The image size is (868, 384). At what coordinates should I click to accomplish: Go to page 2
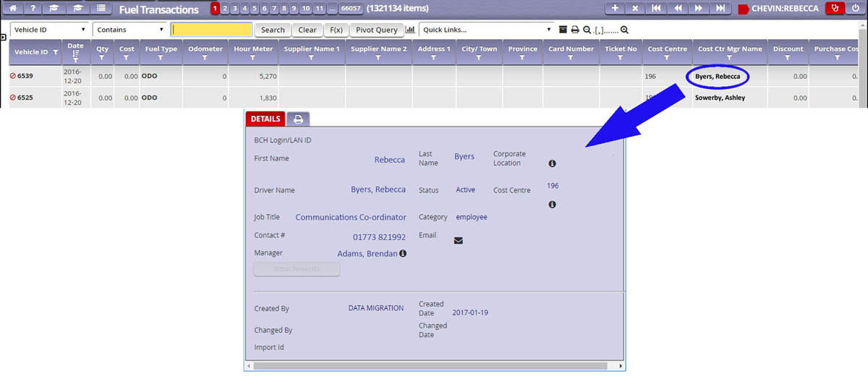pos(225,9)
